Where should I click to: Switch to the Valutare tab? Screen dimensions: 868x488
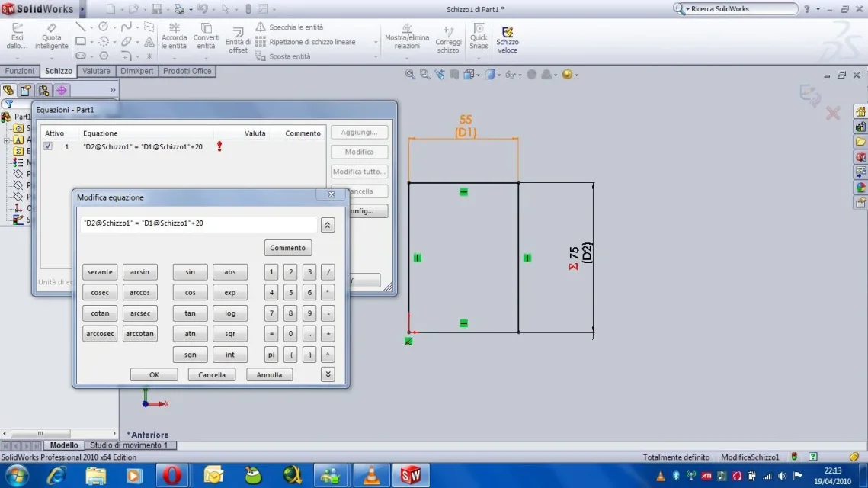pos(96,71)
